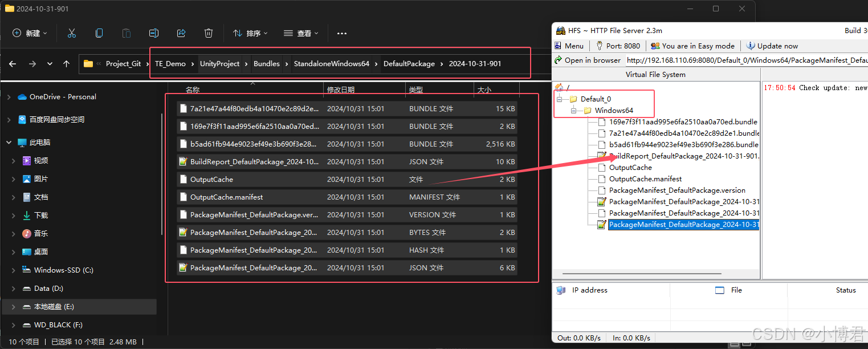Select the OutputCache file in Explorer list

pyautogui.click(x=347, y=179)
